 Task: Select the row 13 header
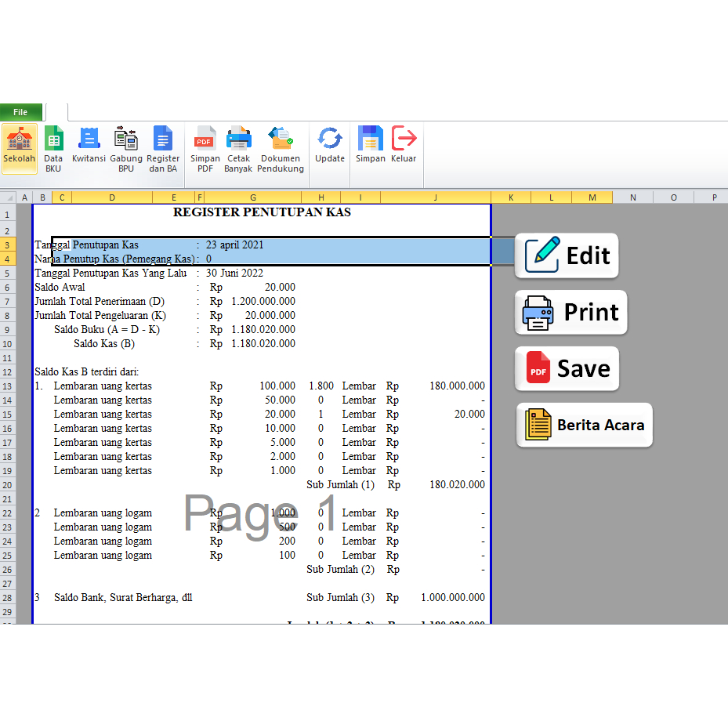pyautogui.click(x=7, y=386)
